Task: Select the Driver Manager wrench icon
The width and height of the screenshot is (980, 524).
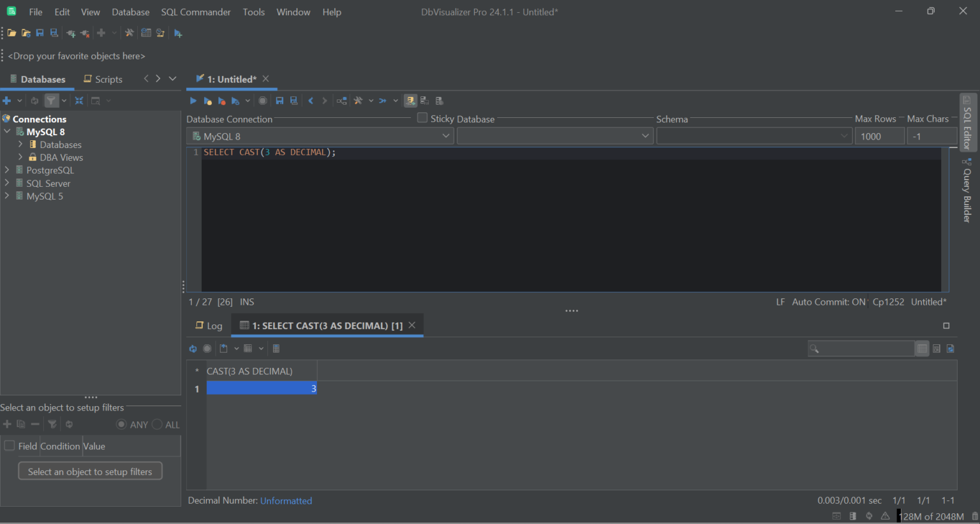Action: pos(130,33)
